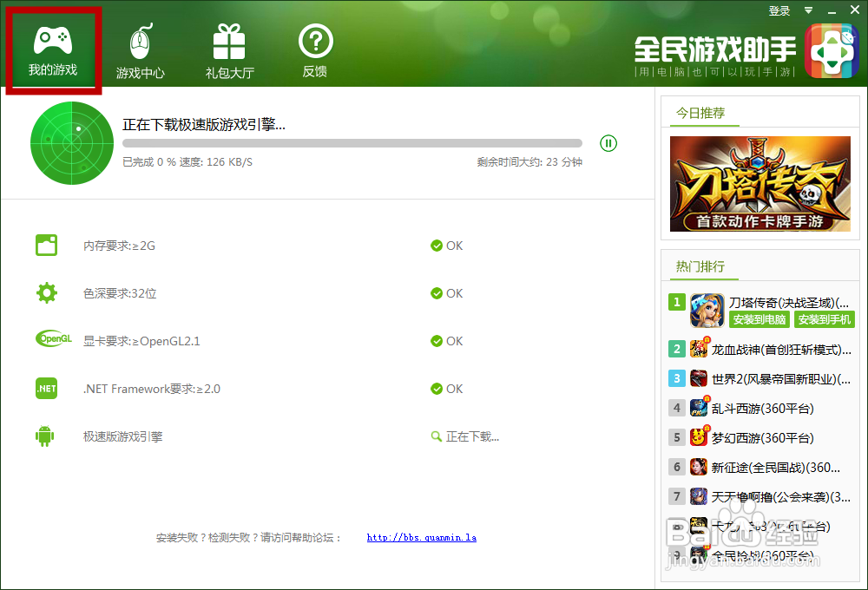Open 游戏中心 via the mouse icon
The height and width of the screenshot is (590, 868).
140,38
